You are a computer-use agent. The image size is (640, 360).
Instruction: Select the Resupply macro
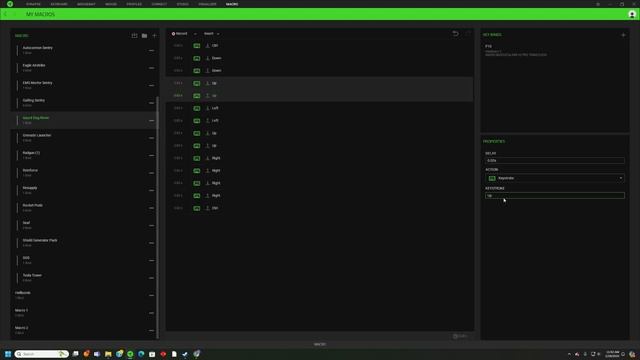pos(84,191)
